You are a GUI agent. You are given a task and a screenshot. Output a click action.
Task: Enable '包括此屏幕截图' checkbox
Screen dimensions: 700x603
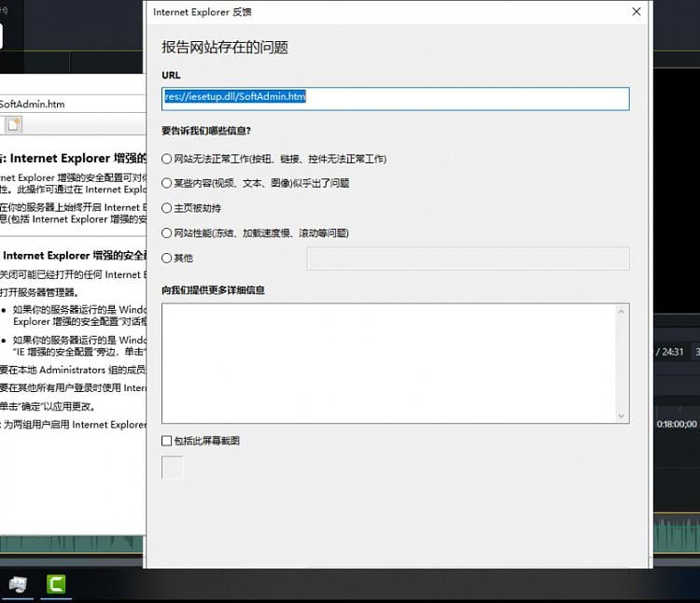[x=166, y=441]
